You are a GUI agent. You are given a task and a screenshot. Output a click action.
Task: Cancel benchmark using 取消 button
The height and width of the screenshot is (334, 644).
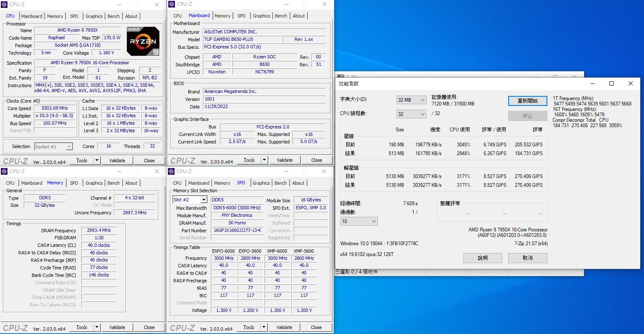tap(527, 258)
